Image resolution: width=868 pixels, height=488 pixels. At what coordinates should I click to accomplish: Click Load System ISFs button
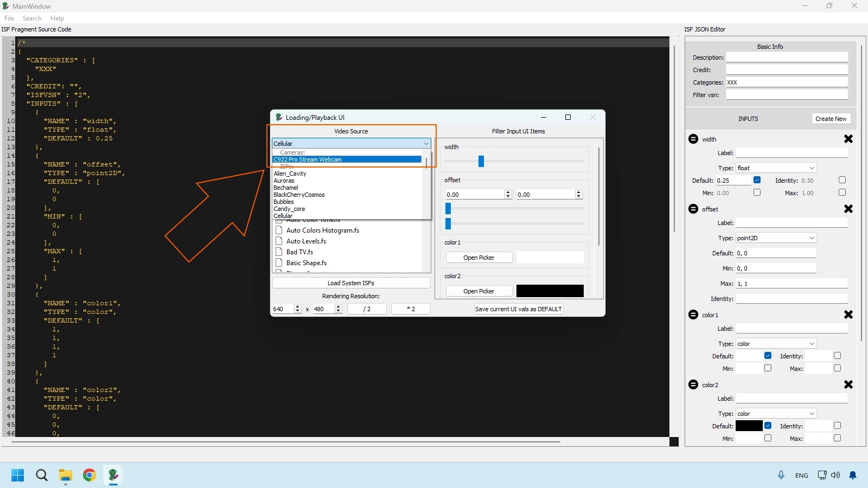pos(351,283)
